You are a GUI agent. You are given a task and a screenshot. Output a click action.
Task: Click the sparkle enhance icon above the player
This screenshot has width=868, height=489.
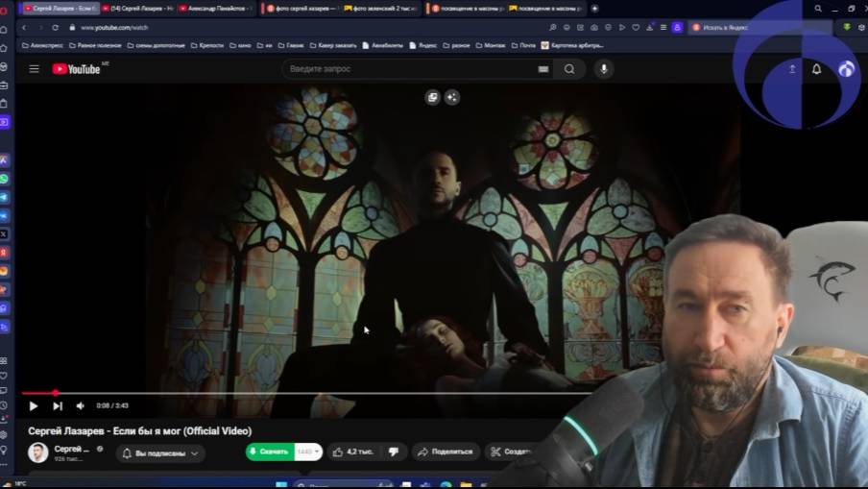coord(451,97)
